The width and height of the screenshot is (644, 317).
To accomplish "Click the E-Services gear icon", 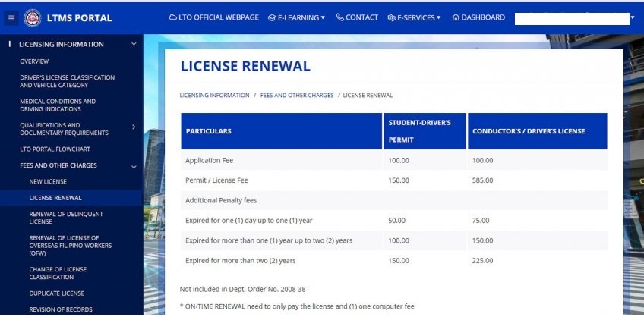I will pyautogui.click(x=391, y=18).
